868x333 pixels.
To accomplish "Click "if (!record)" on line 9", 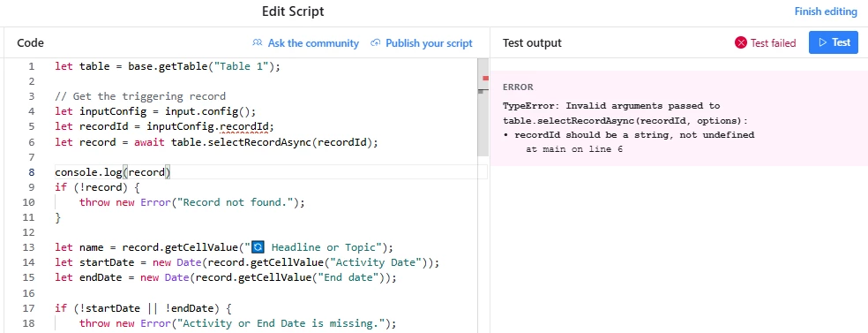I will 91,187.
